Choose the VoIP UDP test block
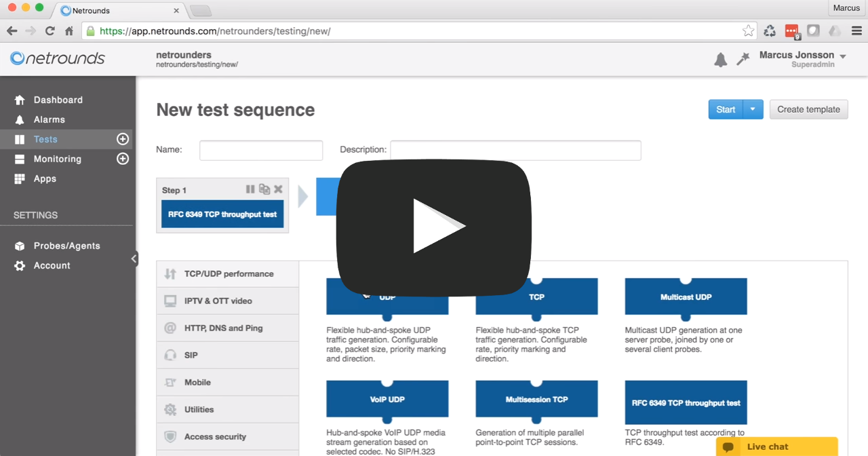The image size is (868, 456). [387, 399]
